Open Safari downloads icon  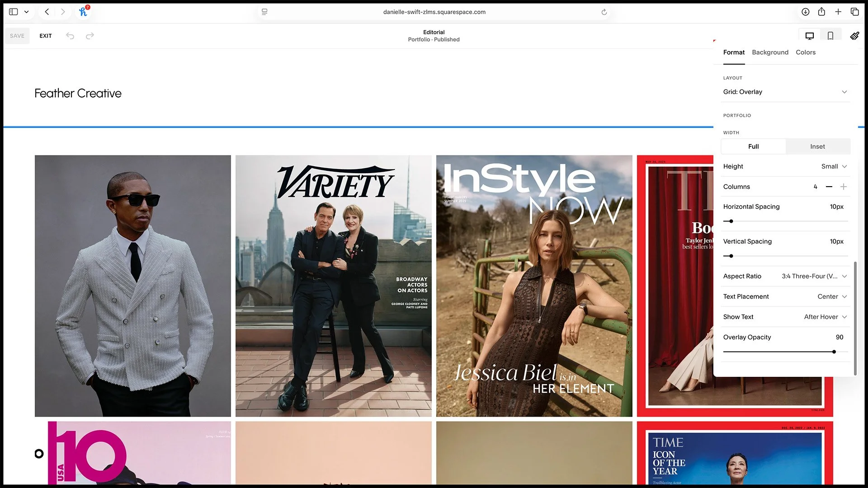(805, 12)
